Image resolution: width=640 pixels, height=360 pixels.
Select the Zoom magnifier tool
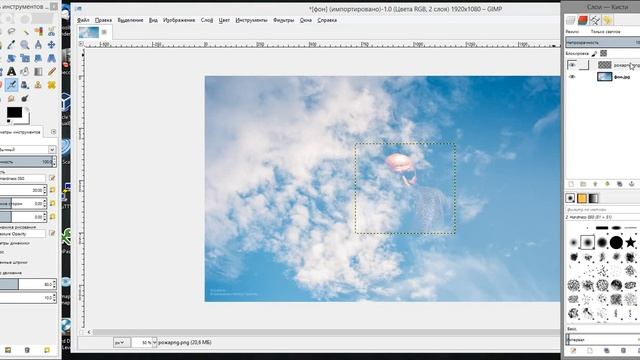(25, 44)
